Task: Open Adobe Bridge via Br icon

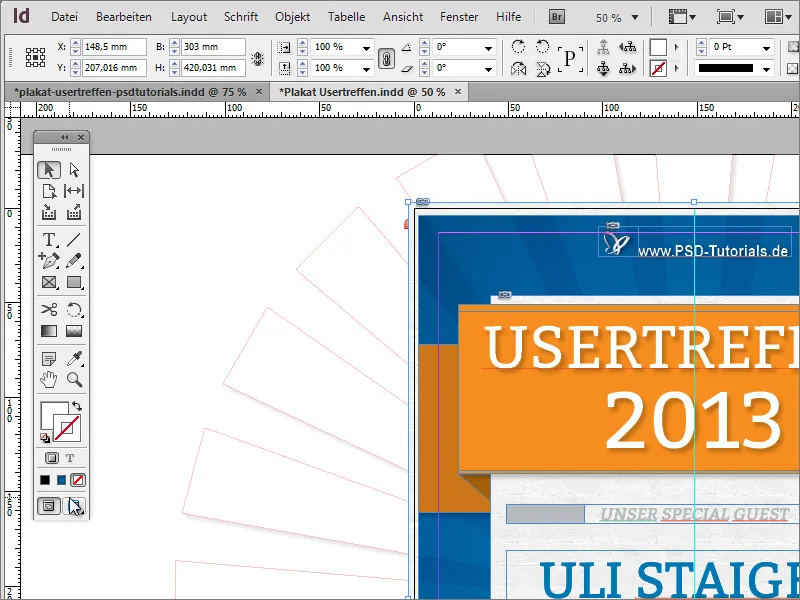Action: pyautogui.click(x=557, y=17)
